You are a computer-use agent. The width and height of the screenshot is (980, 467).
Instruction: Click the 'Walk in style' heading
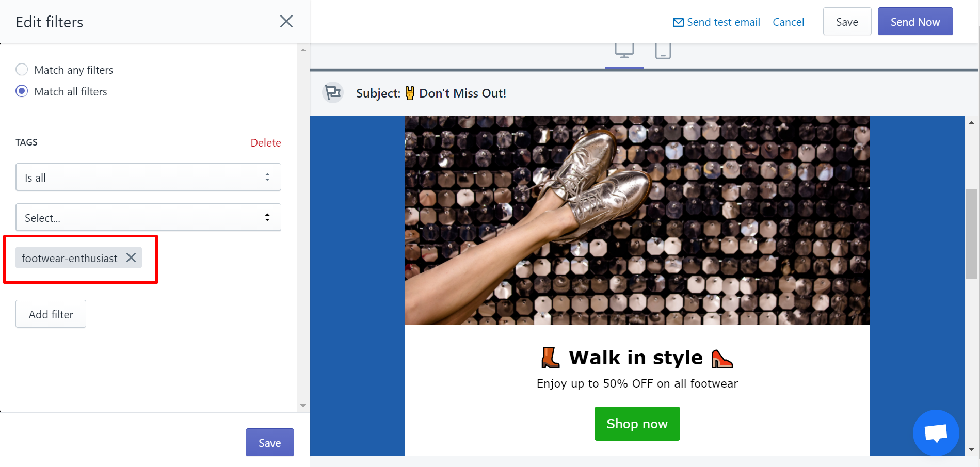tap(636, 357)
